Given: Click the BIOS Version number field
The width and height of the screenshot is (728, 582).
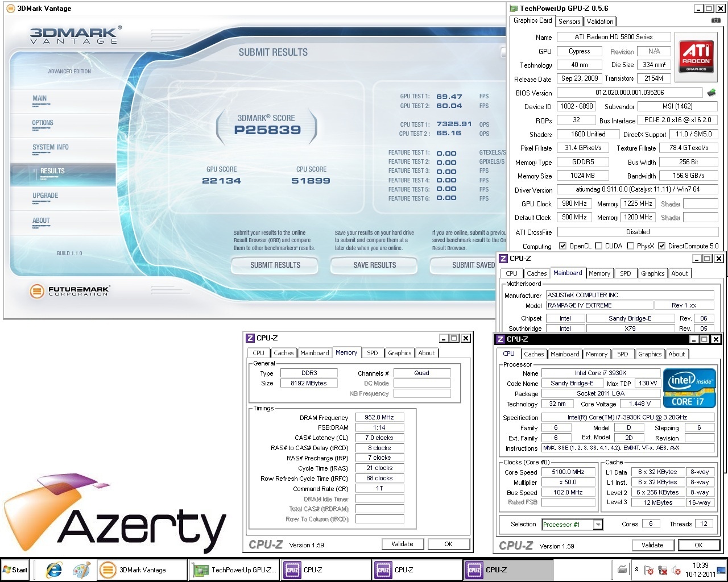Looking at the screenshot, I should tap(630, 93).
